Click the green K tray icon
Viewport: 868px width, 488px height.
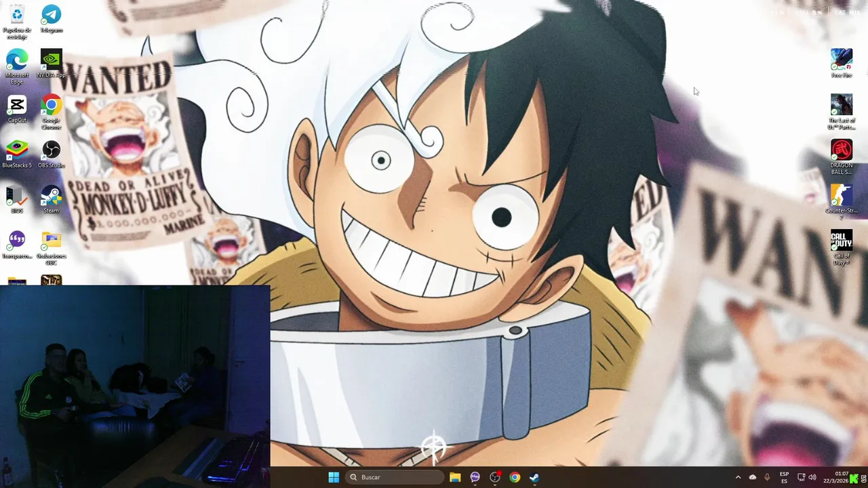tap(854, 479)
